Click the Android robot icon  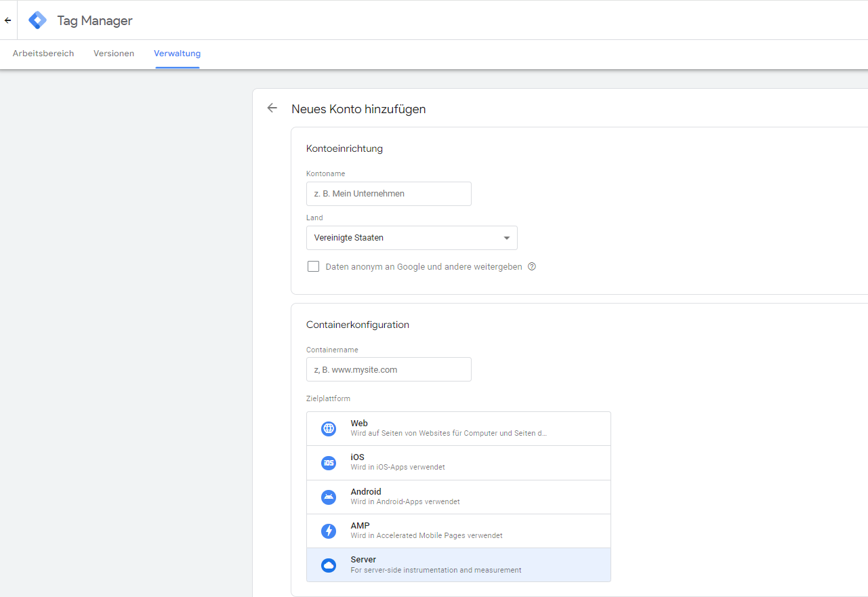tap(329, 497)
